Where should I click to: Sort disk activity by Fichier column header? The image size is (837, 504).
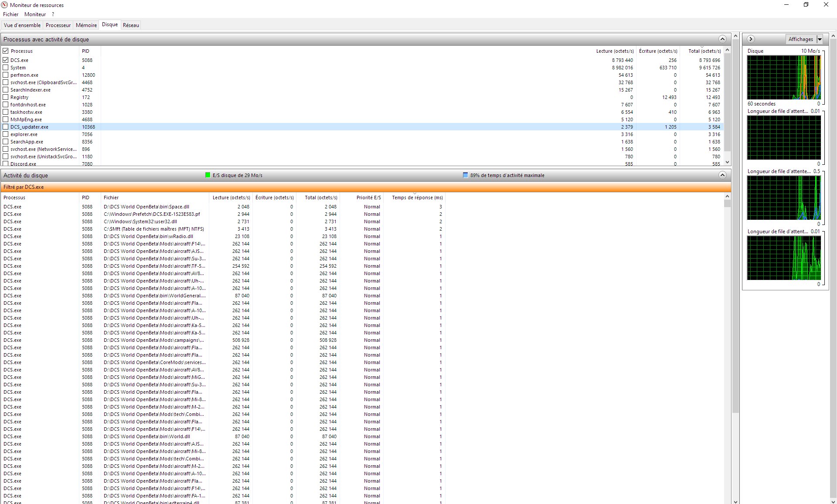point(155,198)
